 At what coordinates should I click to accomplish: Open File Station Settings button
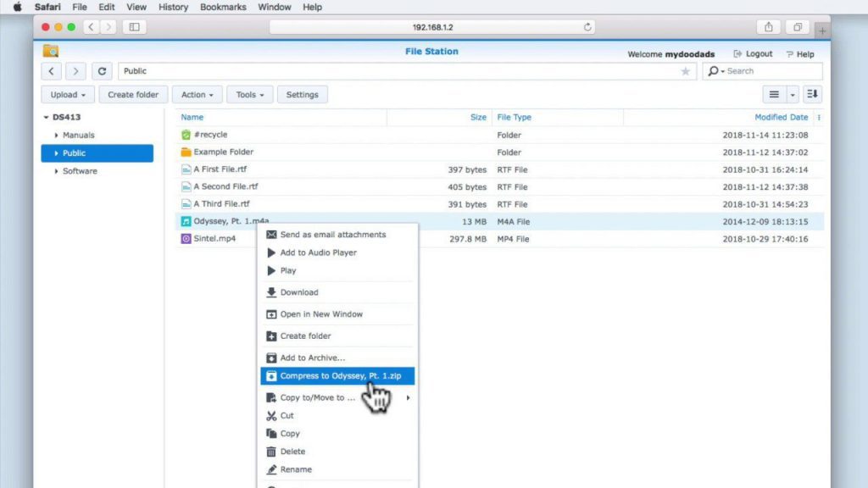point(303,95)
